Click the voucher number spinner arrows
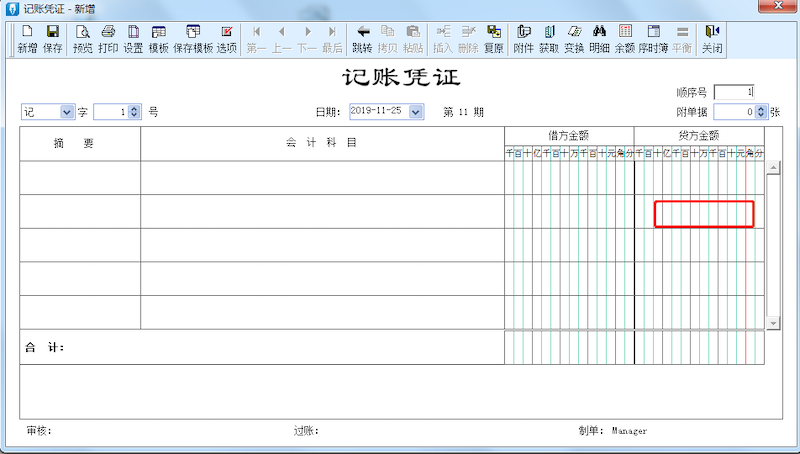800x454 pixels. click(x=134, y=112)
